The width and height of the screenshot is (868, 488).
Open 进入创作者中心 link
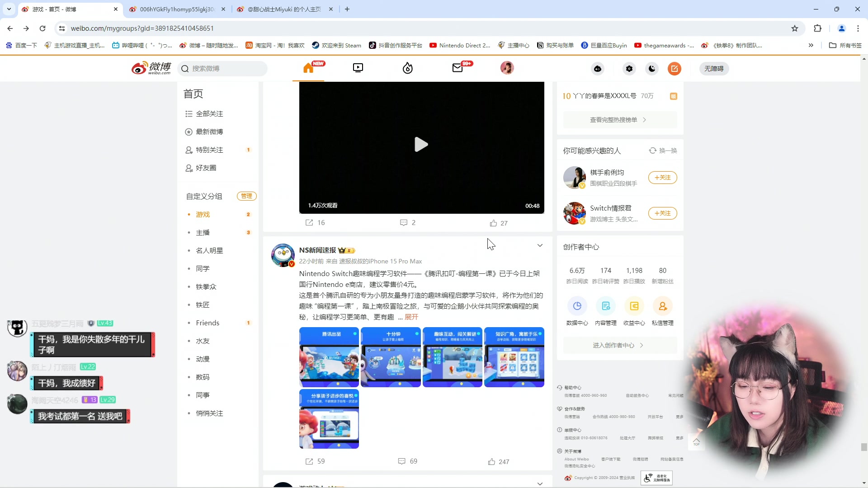click(x=619, y=345)
